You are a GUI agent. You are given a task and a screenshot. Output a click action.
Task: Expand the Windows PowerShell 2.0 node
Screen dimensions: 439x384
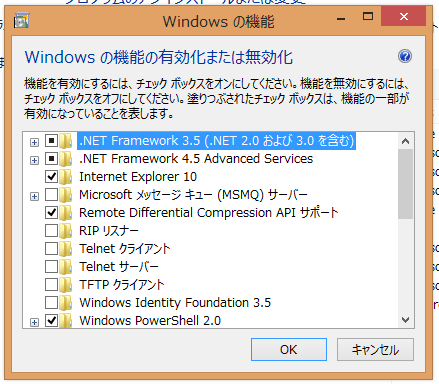pyautogui.click(x=34, y=322)
